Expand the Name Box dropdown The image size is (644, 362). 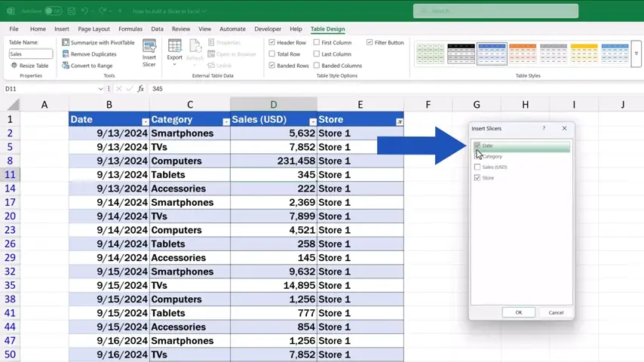(x=101, y=89)
